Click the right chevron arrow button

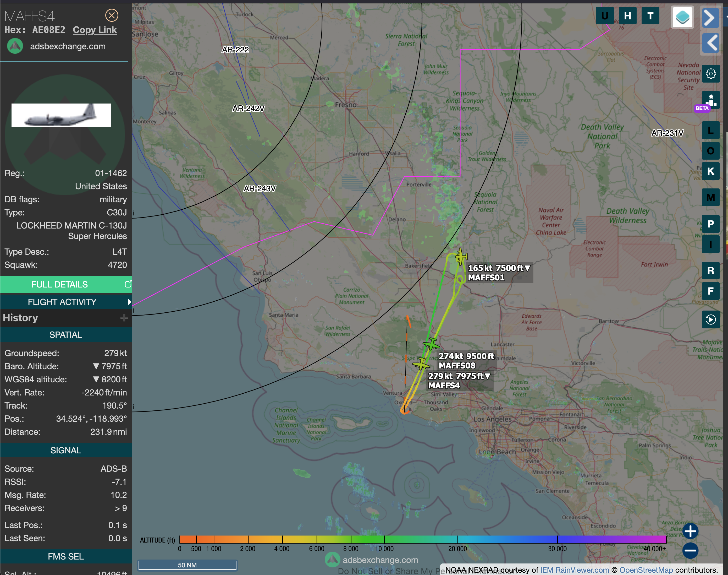pos(710,18)
